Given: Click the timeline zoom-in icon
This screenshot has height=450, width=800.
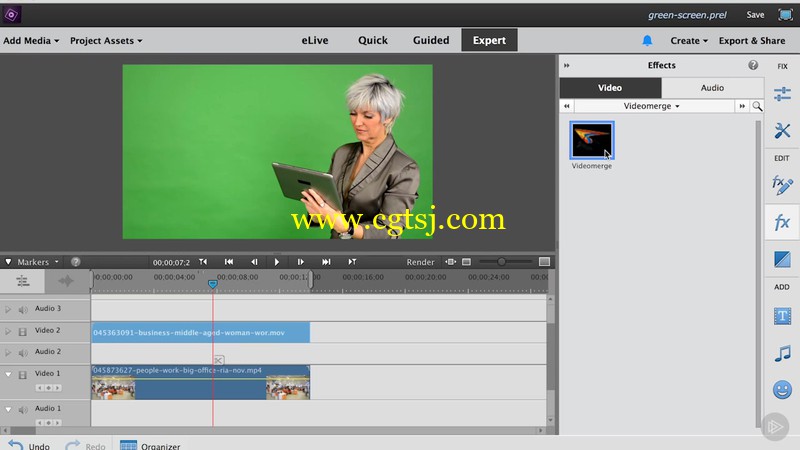Looking at the screenshot, I should 544,262.
